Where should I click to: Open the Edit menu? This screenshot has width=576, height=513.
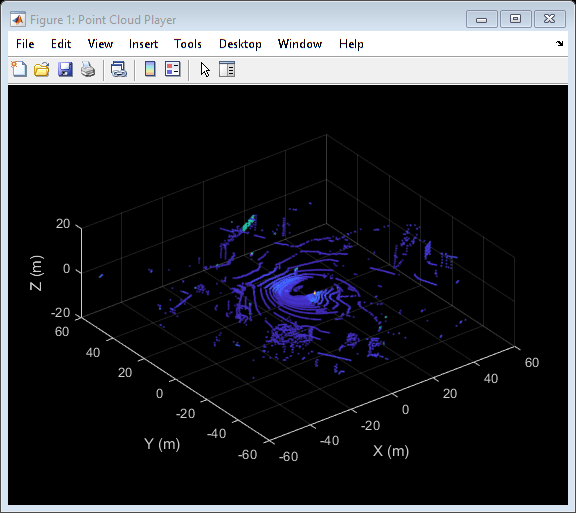pyautogui.click(x=61, y=44)
